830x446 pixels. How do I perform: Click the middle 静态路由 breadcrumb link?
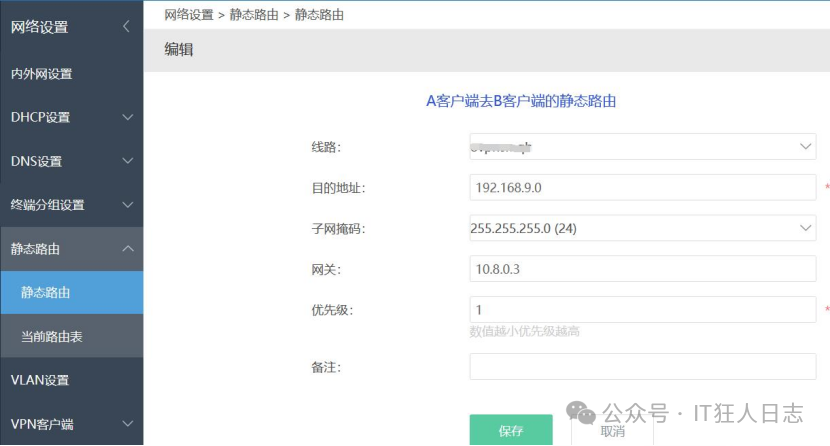(x=254, y=15)
